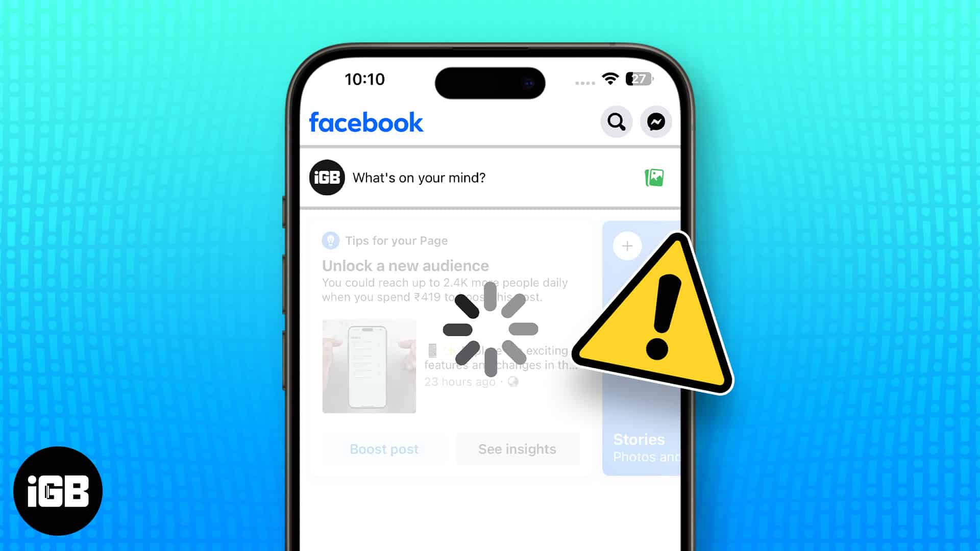Tap the Facebook logo home tab
Image resolution: width=980 pixels, height=551 pixels.
coord(366,122)
